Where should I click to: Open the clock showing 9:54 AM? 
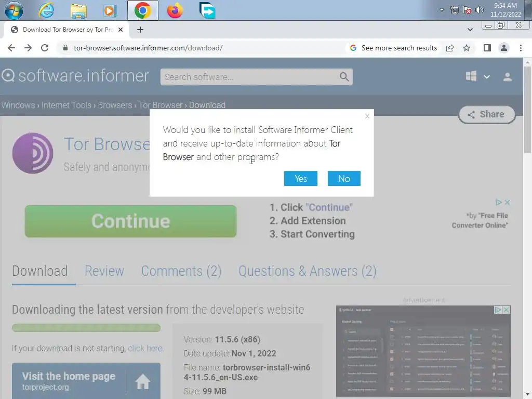tap(505, 10)
